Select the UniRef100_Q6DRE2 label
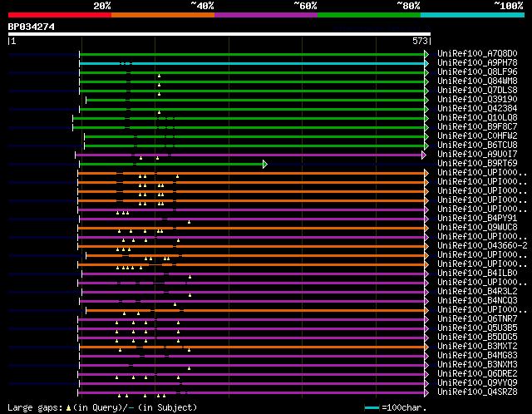Viewport: 532px width, 414px height. 477,374
